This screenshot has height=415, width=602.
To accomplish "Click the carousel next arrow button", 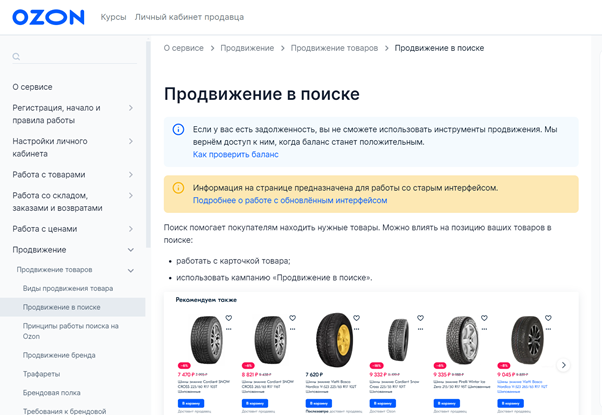I will [563, 365].
